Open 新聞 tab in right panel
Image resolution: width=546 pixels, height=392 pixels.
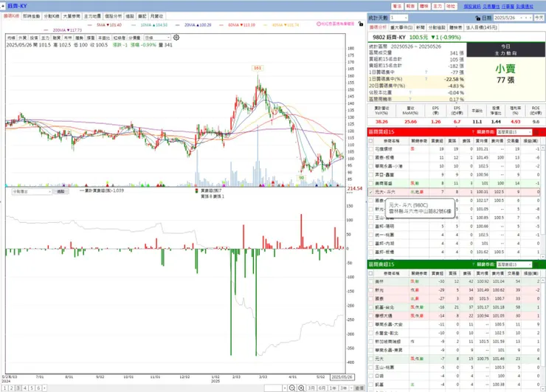[421, 27]
